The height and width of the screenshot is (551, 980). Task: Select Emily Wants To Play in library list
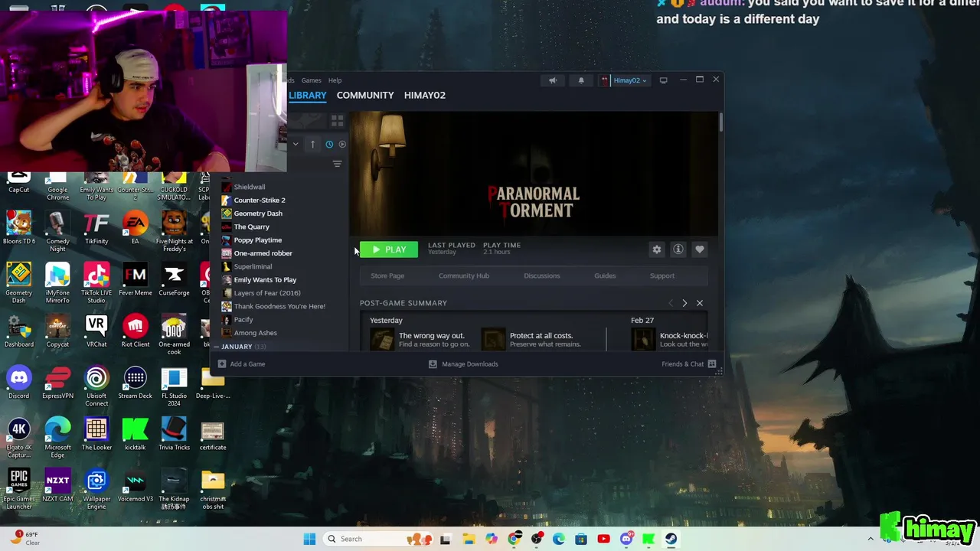pyautogui.click(x=265, y=279)
